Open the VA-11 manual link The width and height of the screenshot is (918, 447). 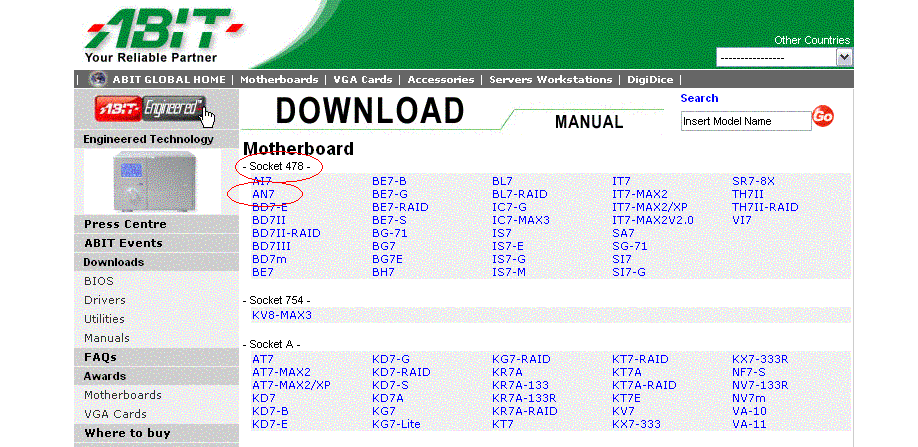coord(749,424)
